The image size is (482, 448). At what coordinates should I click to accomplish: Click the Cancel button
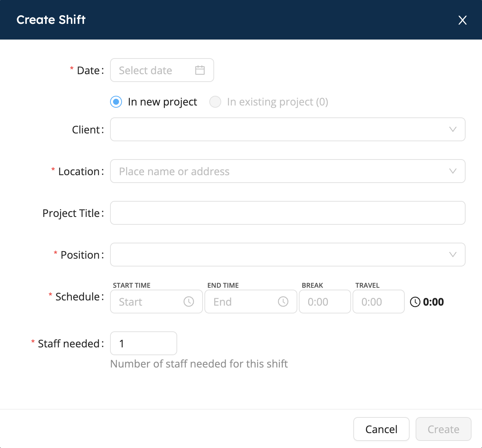tap(381, 429)
